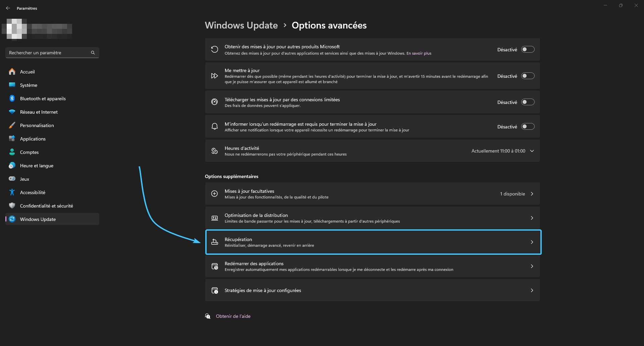
Task: Click Windows Update in the breadcrumb
Action: coord(241,25)
